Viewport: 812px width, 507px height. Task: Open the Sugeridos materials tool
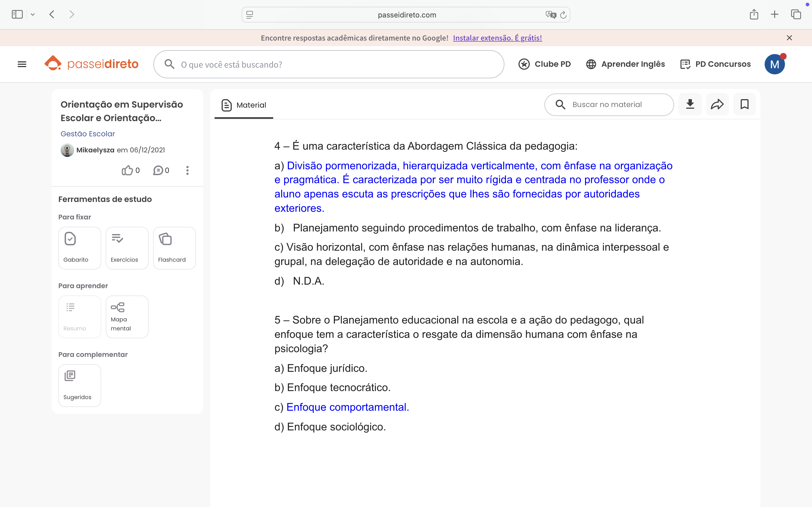[80, 385]
